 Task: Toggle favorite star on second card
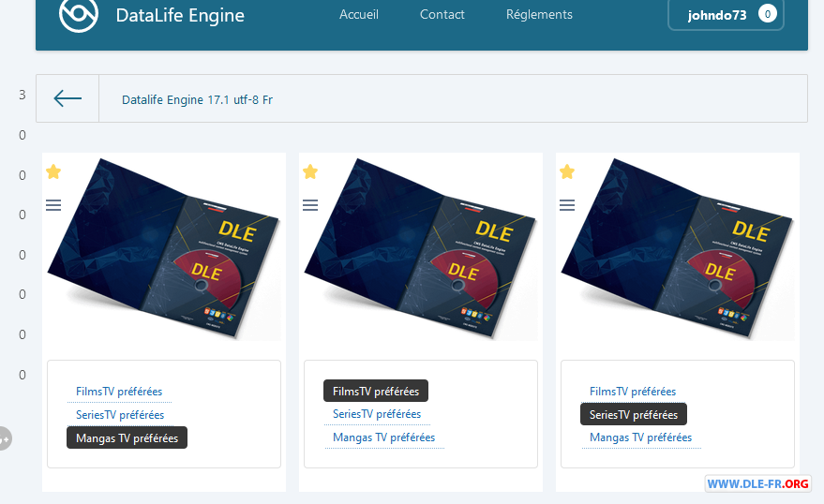310,171
